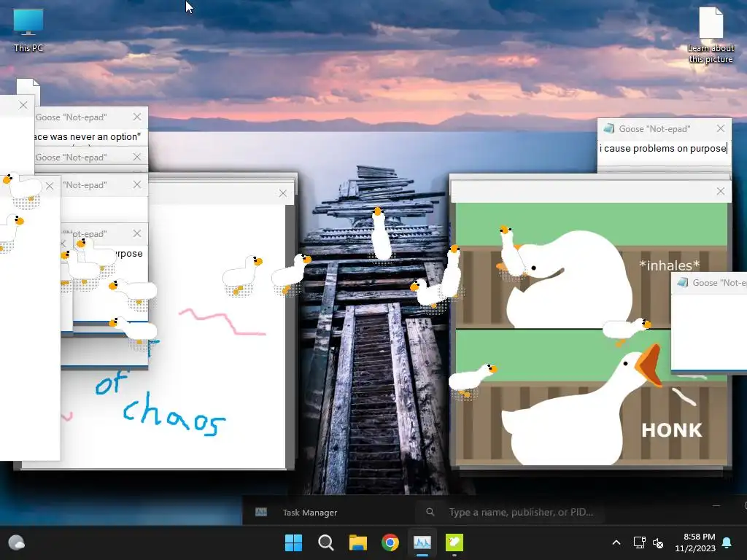Open the Desktop Goose app in the taskbar
The image size is (747, 560).
click(454, 542)
